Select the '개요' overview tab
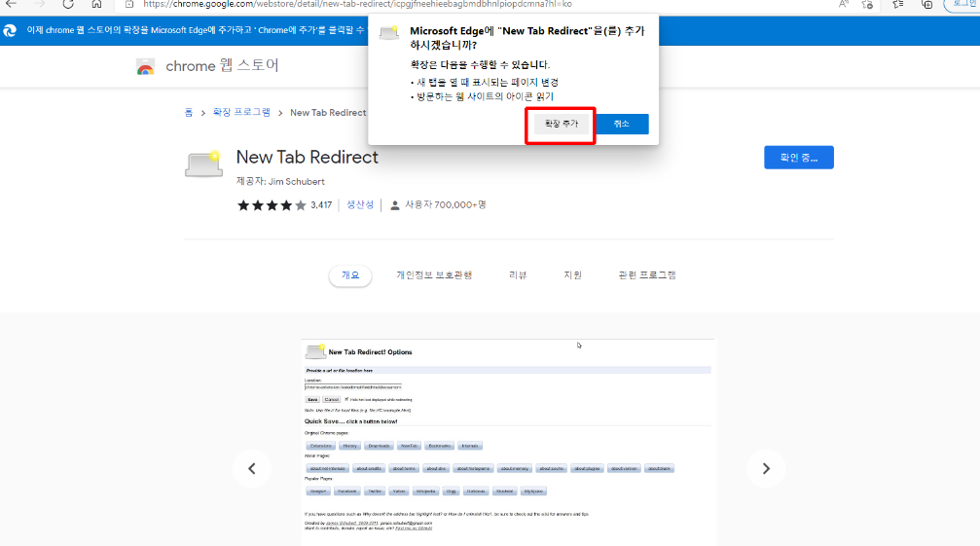The height and width of the screenshot is (546, 980). pos(350,275)
